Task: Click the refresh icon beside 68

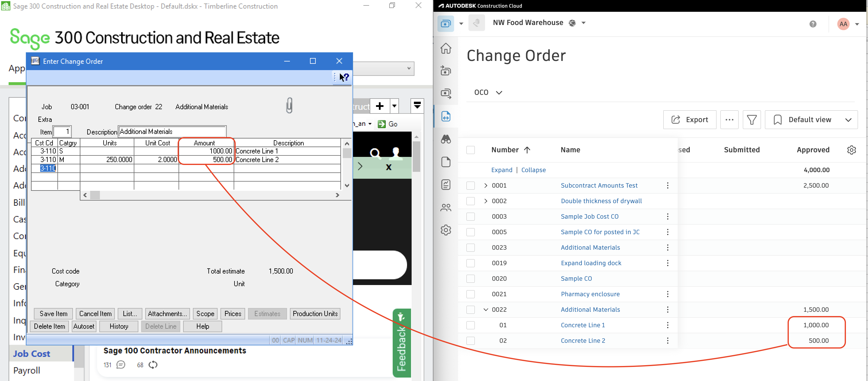Action: click(153, 365)
